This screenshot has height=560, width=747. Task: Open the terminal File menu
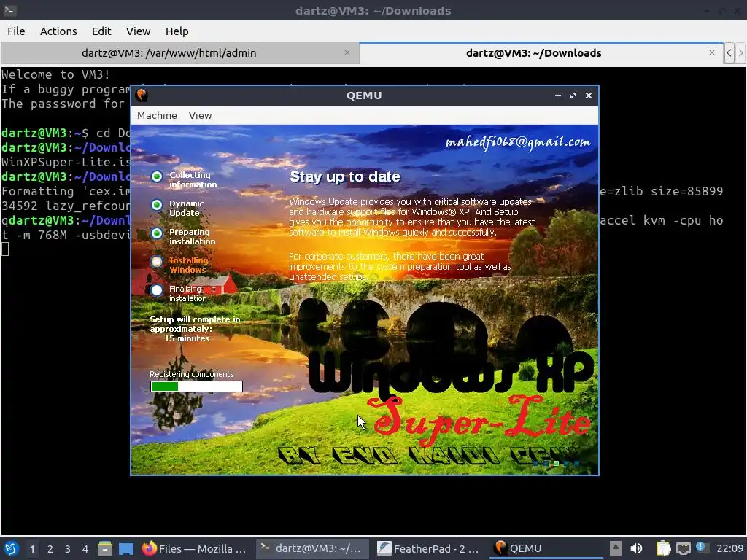click(16, 31)
